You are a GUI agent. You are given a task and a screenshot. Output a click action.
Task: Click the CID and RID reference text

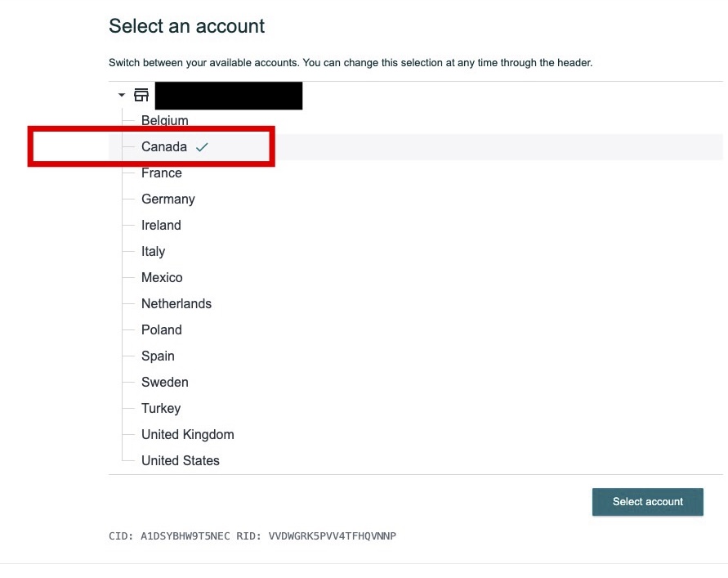(x=252, y=536)
